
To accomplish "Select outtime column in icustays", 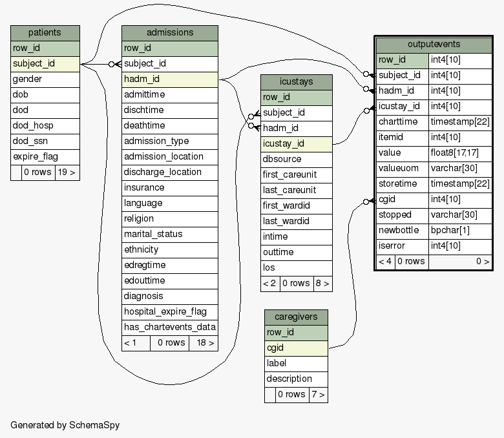I will click(x=297, y=253).
